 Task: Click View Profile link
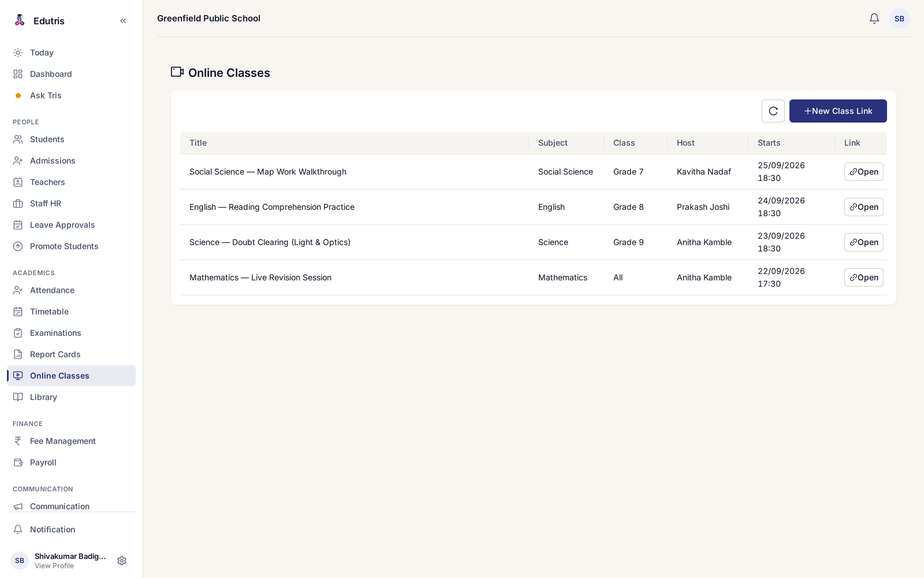click(54, 566)
